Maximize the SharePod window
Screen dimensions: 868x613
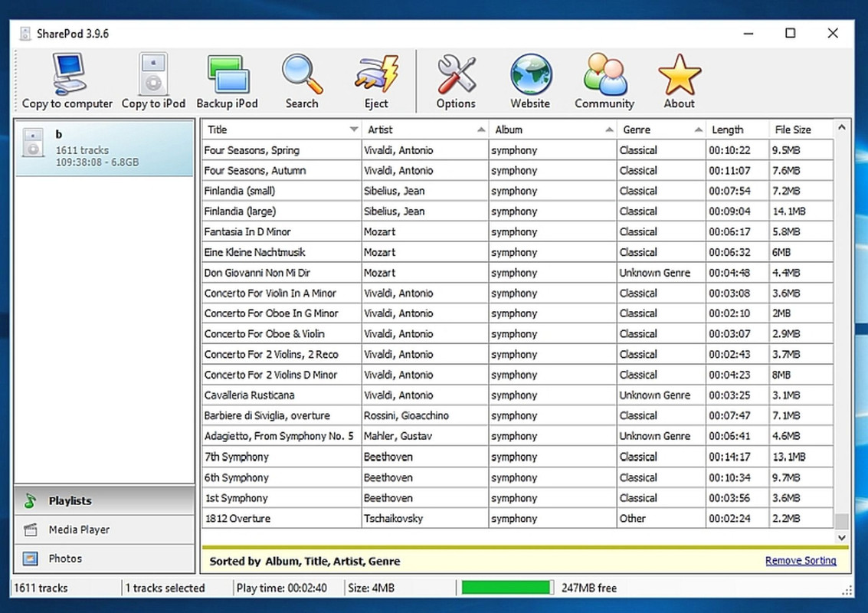791,33
